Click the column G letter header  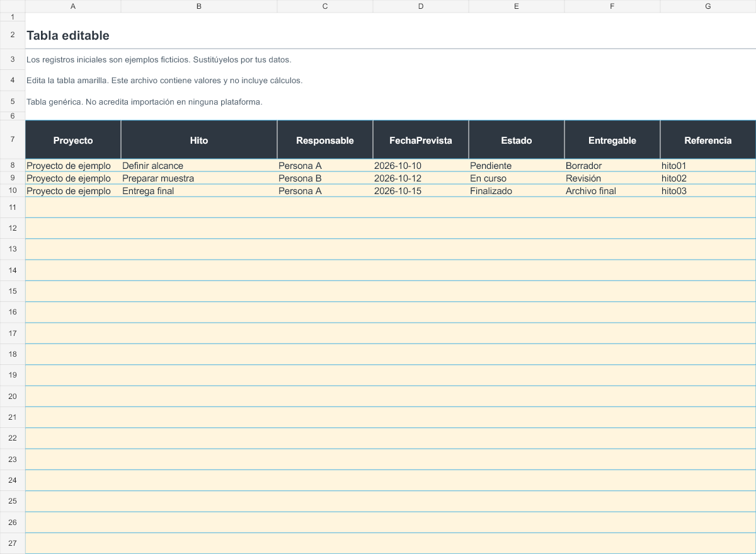tap(708, 6)
